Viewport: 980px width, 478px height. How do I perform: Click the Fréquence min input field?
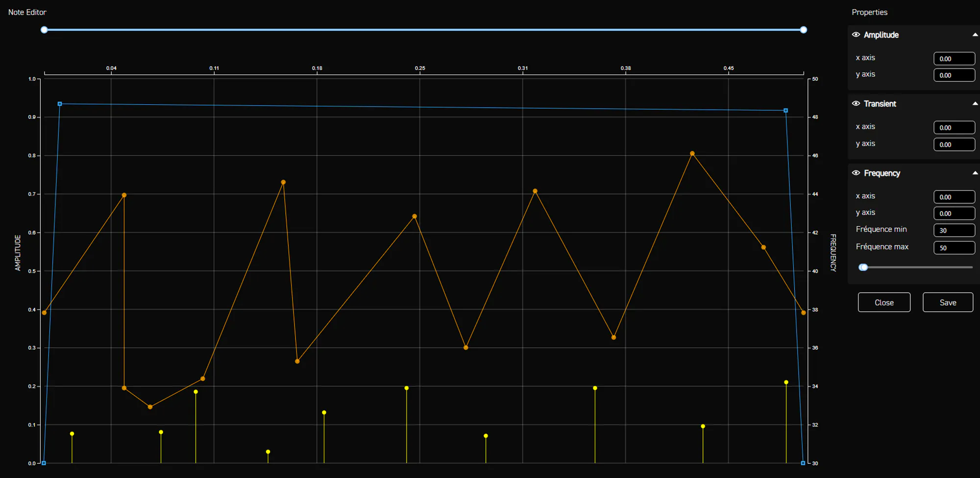(954, 230)
